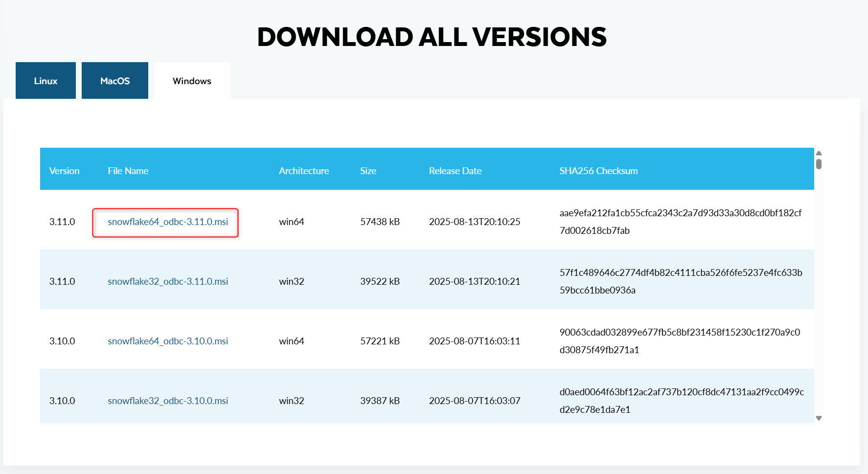This screenshot has width=868, height=474.
Task: Click release date 2025-08-13T20:10:25
Action: [x=475, y=222]
